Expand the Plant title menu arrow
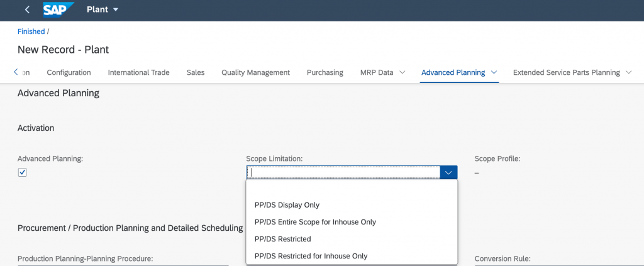644x266 pixels. (x=116, y=9)
